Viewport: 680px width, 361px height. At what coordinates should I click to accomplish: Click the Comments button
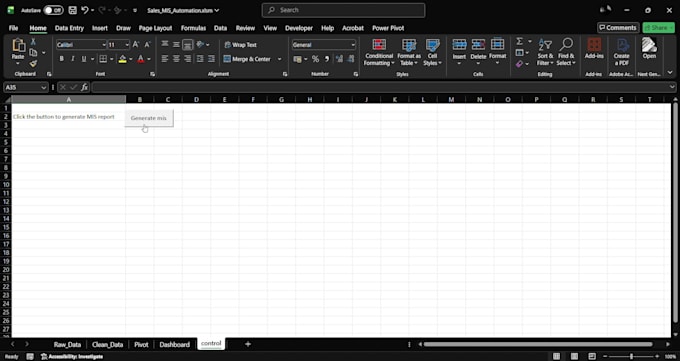click(618, 28)
